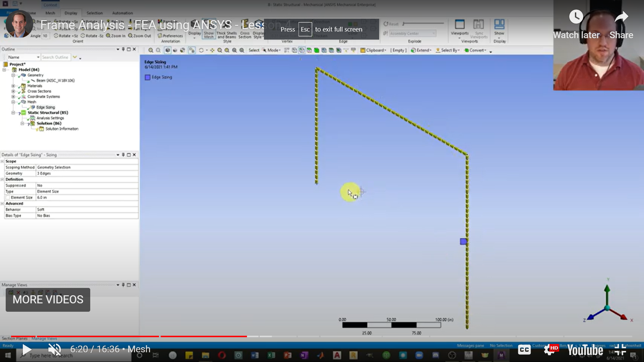Click the MORE VIDEOS button

click(48, 300)
